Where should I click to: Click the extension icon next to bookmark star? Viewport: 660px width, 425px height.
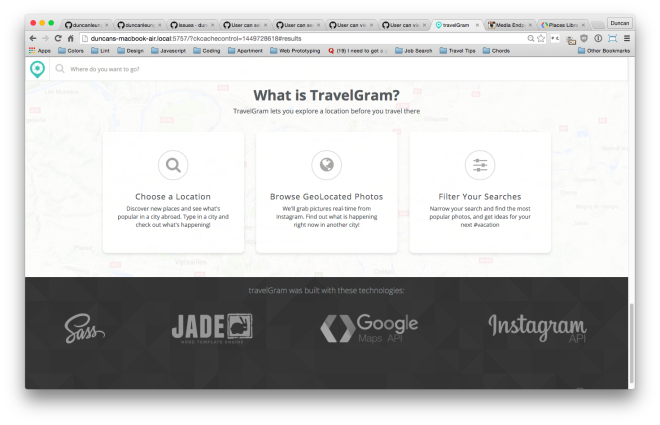(x=555, y=38)
